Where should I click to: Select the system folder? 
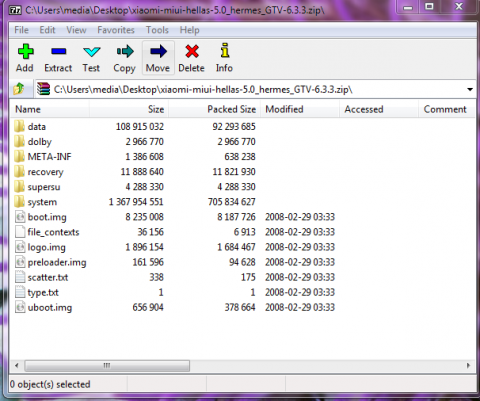pos(42,202)
